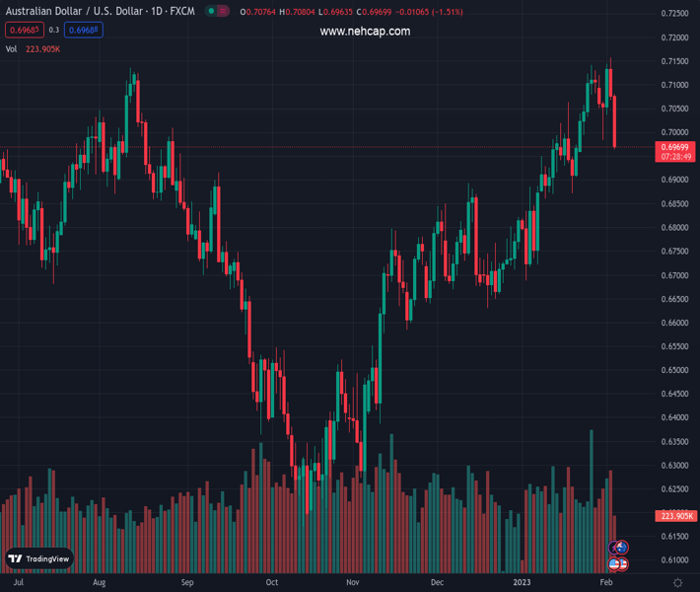Click the volume value 223.905K in the legend
Image resolution: width=700 pixels, height=592 pixels.
click(43, 48)
